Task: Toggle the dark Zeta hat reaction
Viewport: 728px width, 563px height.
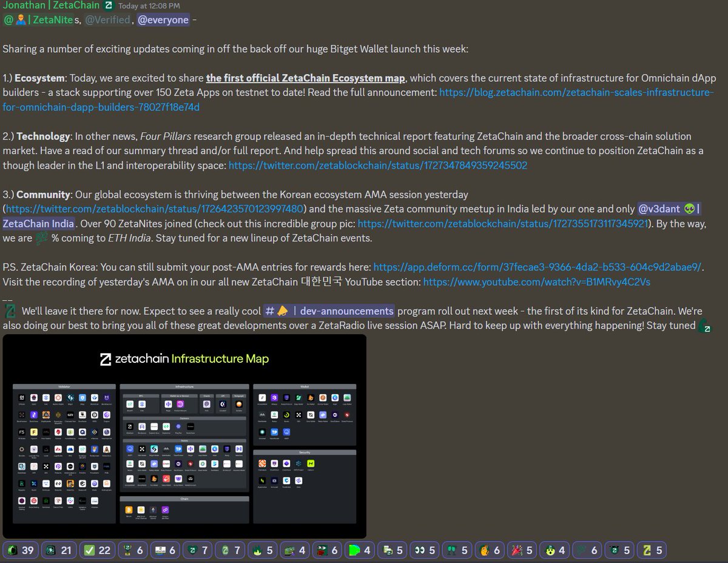Action: tap(619, 550)
